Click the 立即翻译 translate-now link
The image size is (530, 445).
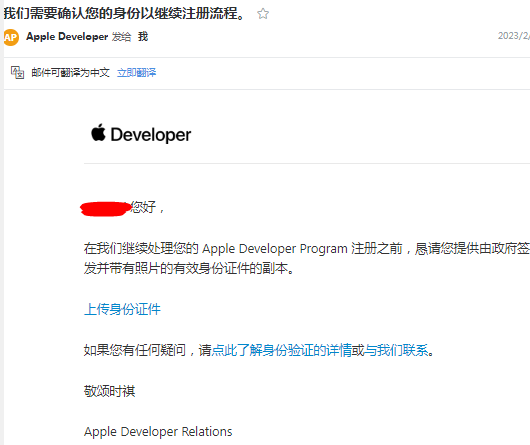pos(137,73)
